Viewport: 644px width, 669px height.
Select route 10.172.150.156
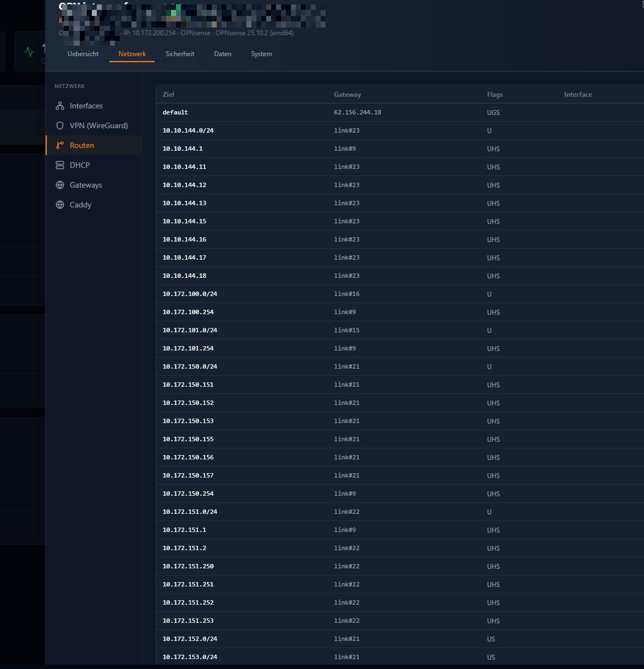pyautogui.click(x=400, y=457)
